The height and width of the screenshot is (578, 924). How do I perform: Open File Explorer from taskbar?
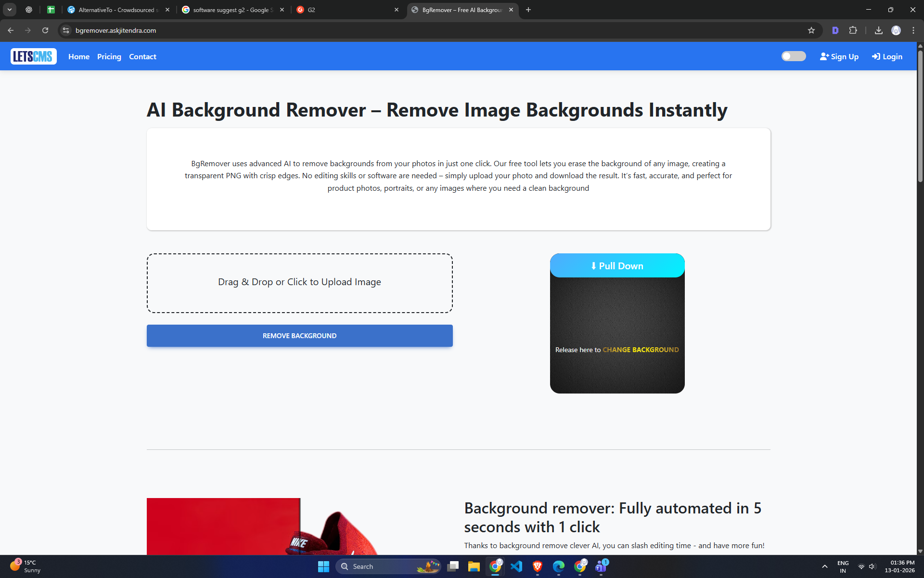[474, 566]
